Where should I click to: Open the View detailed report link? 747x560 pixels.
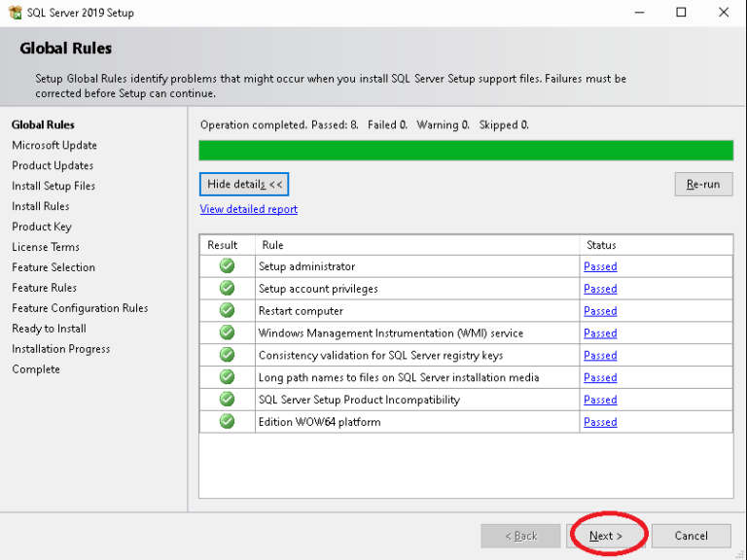click(249, 209)
